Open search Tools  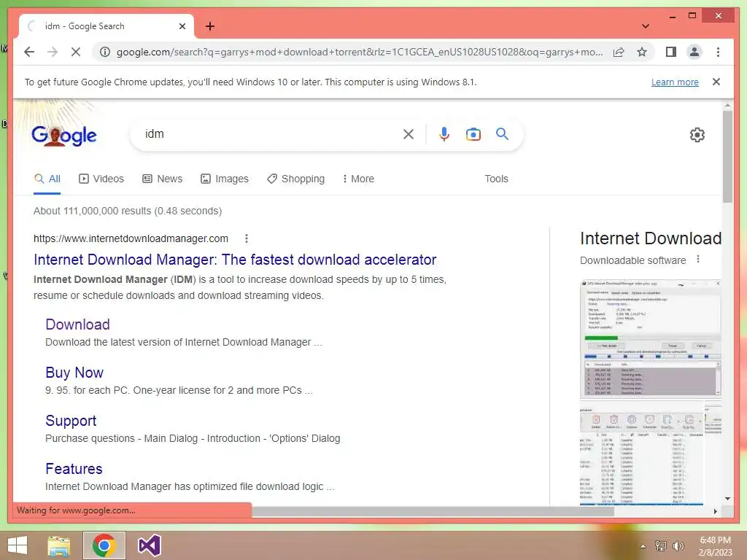[496, 179]
